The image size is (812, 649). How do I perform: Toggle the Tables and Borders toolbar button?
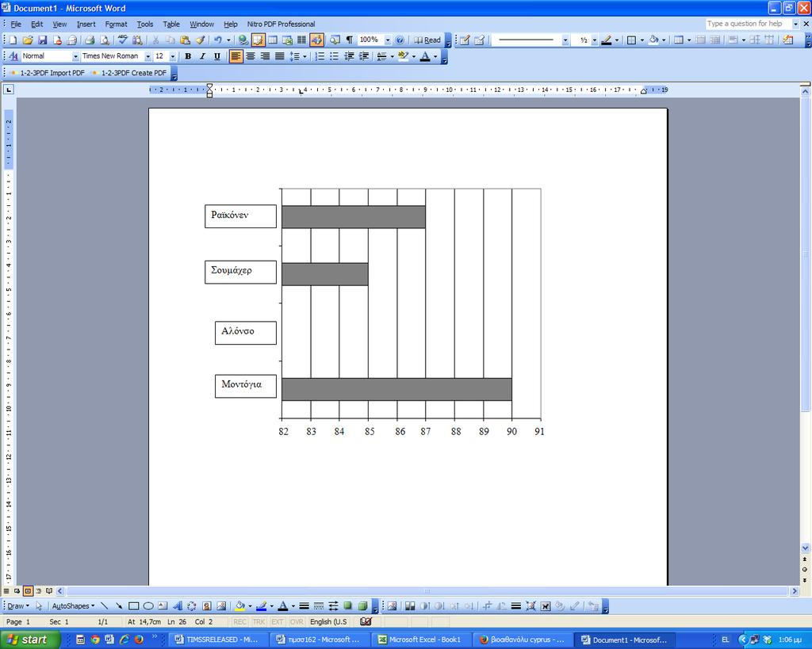(x=258, y=40)
